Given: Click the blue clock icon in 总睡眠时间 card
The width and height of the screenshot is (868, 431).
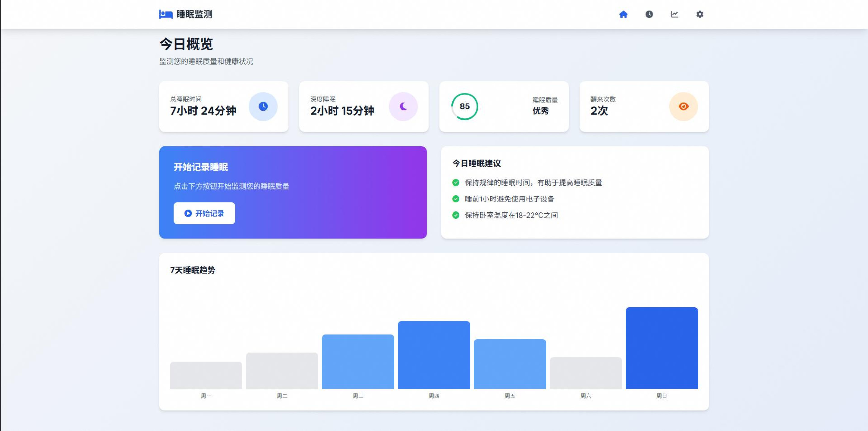Looking at the screenshot, I should [263, 106].
